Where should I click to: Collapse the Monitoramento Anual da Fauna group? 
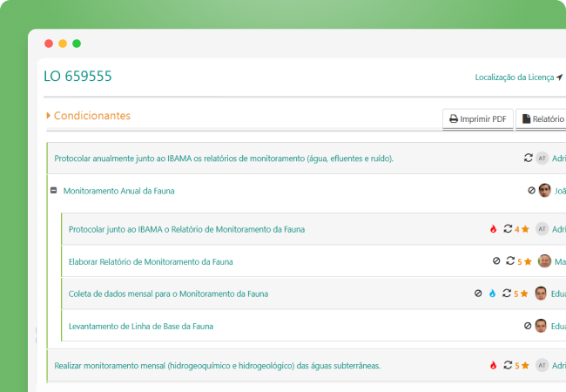(53, 190)
